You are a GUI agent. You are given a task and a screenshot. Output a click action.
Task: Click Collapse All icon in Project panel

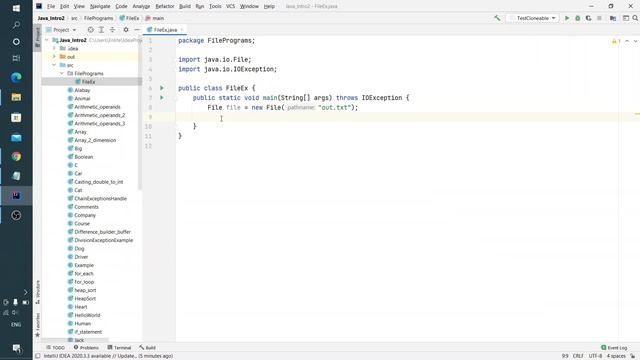click(x=112, y=30)
